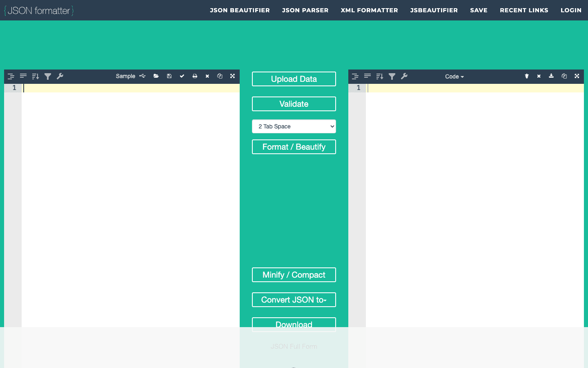The width and height of the screenshot is (588, 368).
Task: Click the Login link in the header
Action: pyautogui.click(x=571, y=10)
